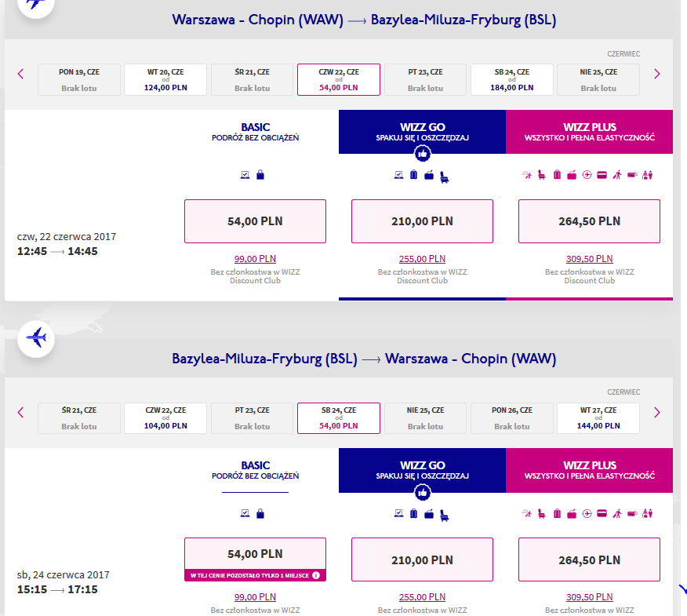Screen dimensions: 687x616
Task: Click small bag icon under outbound BASIC
Action: coord(260,175)
